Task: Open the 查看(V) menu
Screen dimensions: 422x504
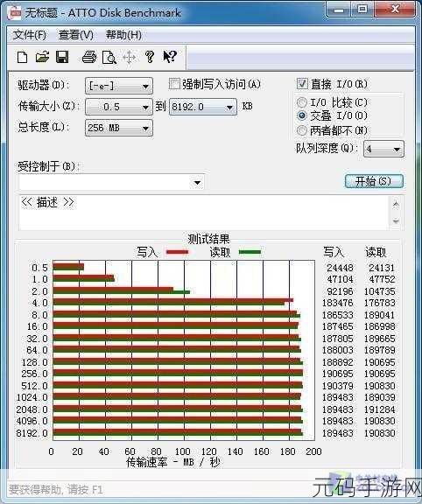Action: pos(76,35)
